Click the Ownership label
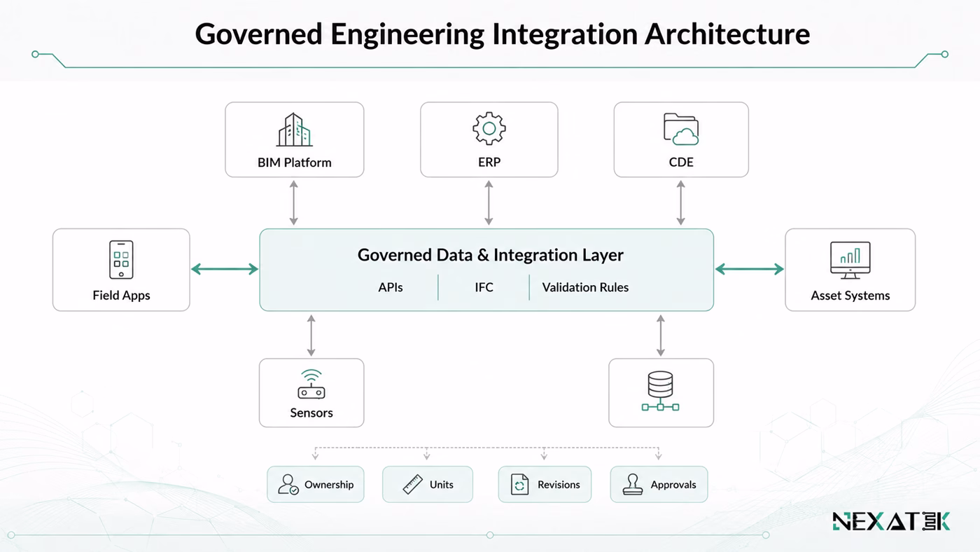The height and width of the screenshot is (552, 980). (329, 485)
